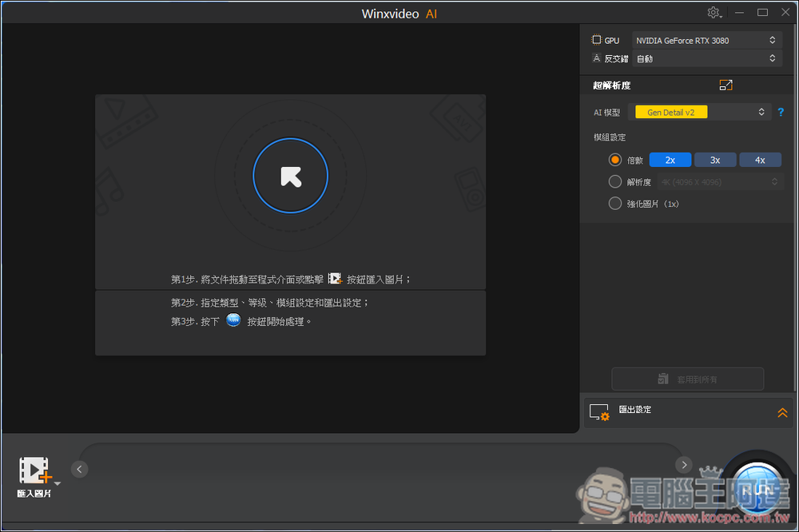Viewport: 799px width, 532px height.
Task: Click the 套用到所有 button
Action: click(x=687, y=379)
